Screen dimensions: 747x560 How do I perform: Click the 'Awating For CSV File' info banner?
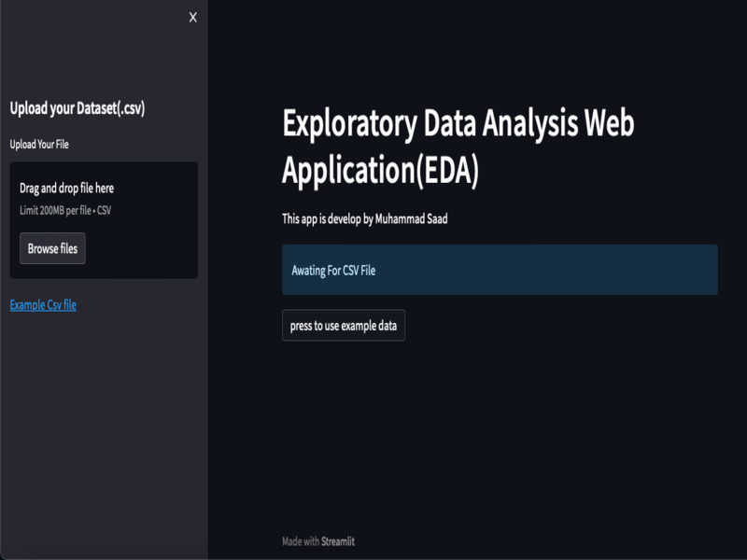coord(500,270)
